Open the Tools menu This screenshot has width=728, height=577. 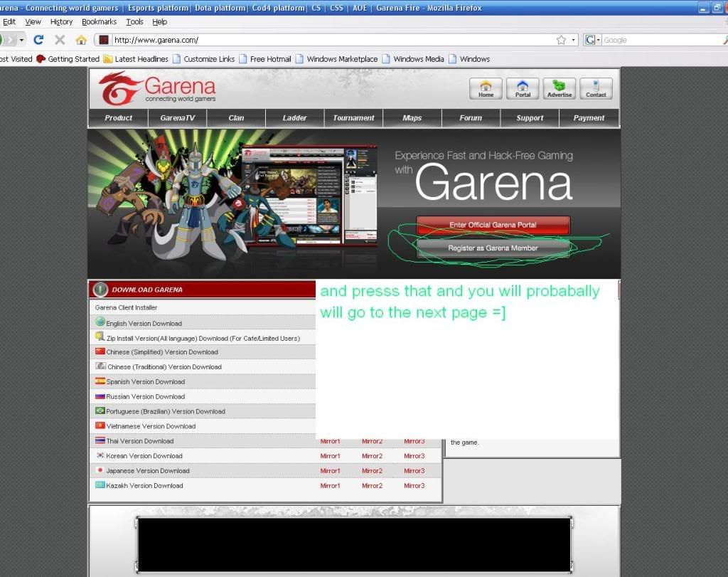click(134, 22)
